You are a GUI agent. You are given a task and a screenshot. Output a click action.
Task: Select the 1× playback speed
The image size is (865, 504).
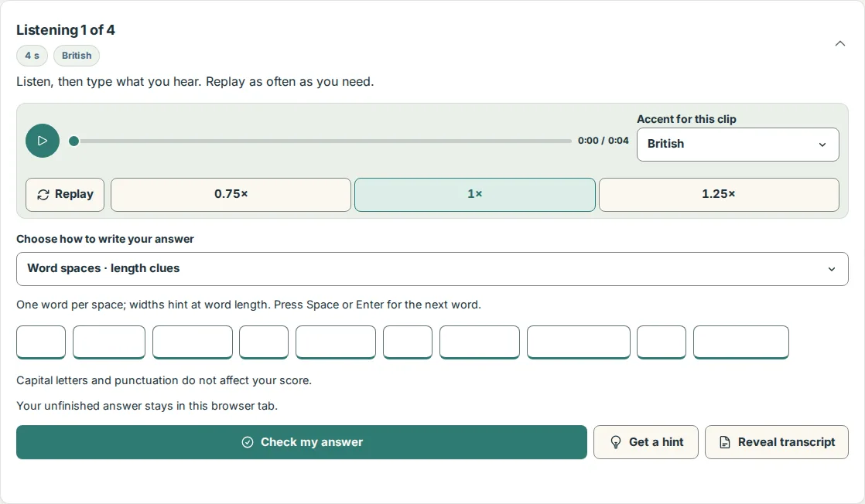(474, 195)
